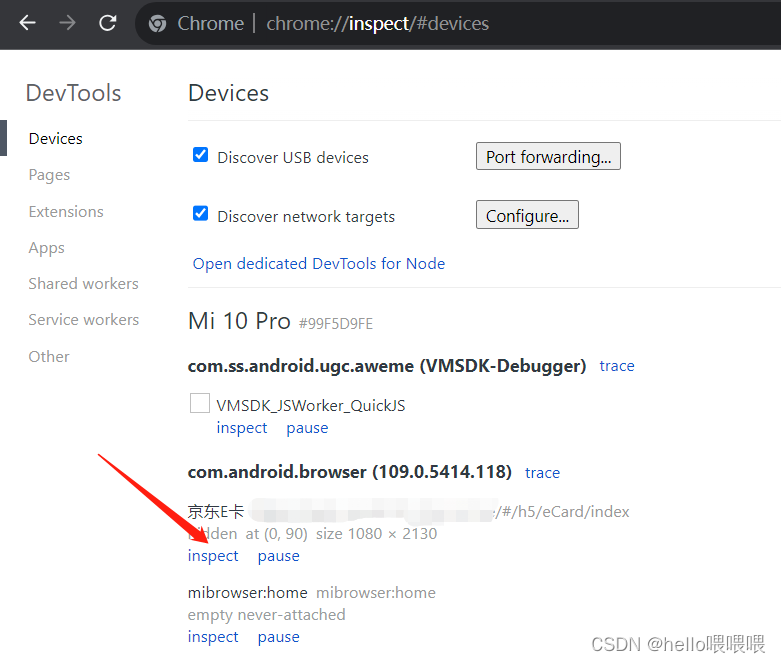Click the com.android.browser (109.0.5414.118) heading

click(350, 472)
